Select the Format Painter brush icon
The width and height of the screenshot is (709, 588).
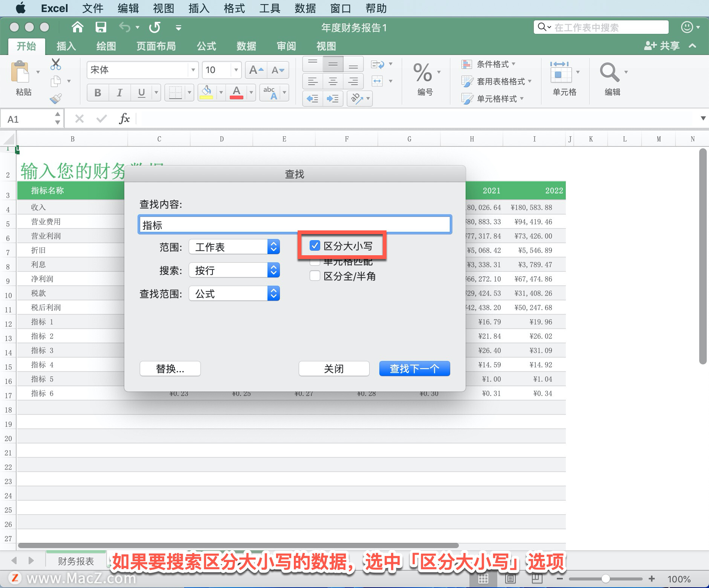pos(56,98)
